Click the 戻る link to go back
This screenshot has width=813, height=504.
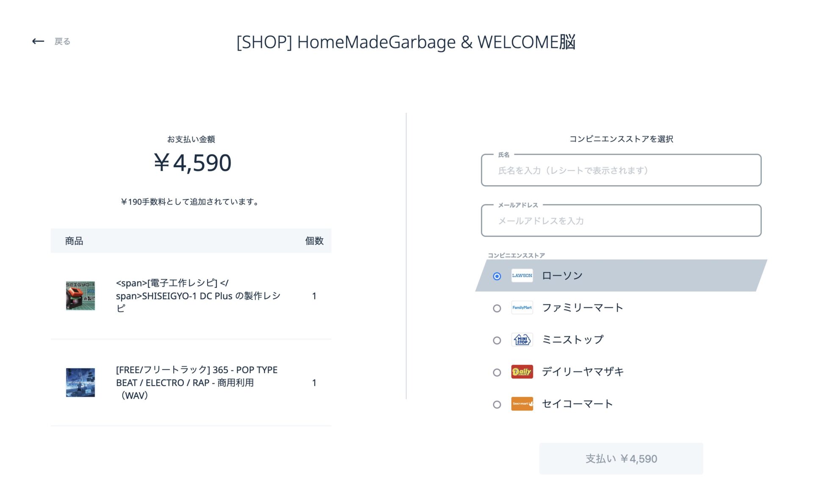point(62,41)
